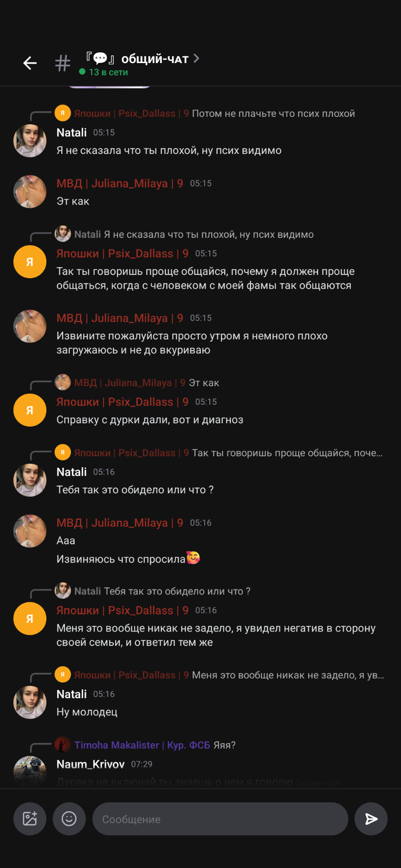Tap Natali's avatar at 05:15
This screenshot has width=401, height=868.
pyautogui.click(x=30, y=141)
